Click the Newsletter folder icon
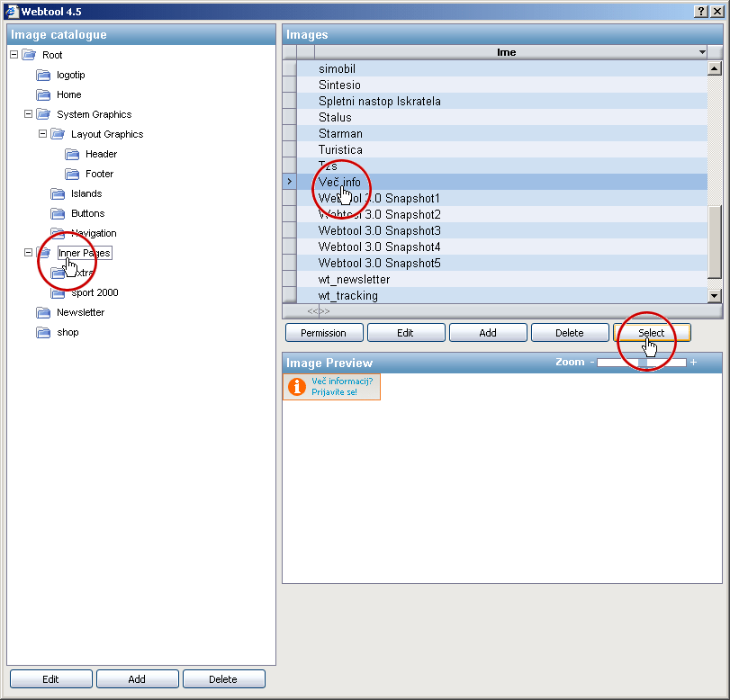Screen dimensions: 730x700 [x=43, y=312]
